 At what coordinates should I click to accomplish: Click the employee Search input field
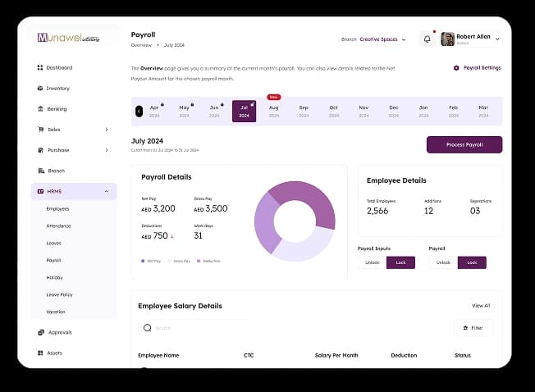pos(194,328)
